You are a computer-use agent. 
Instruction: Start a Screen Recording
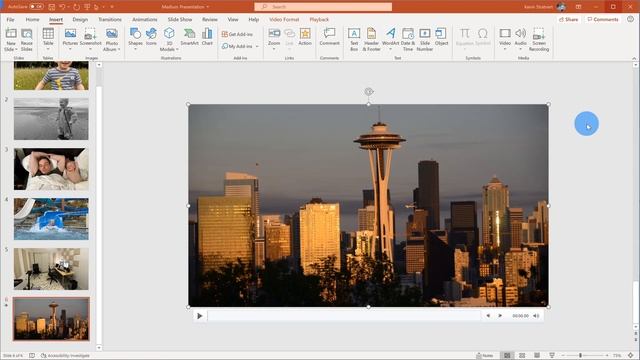pyautogui.click(x=539, y=40)
